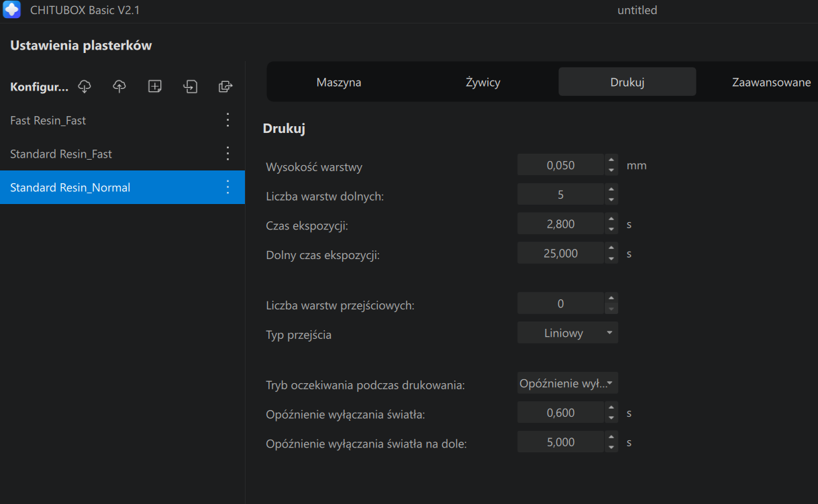Increase Wysokość warstwy with up arrow
818x504 pixels.
tap(611, 160)
